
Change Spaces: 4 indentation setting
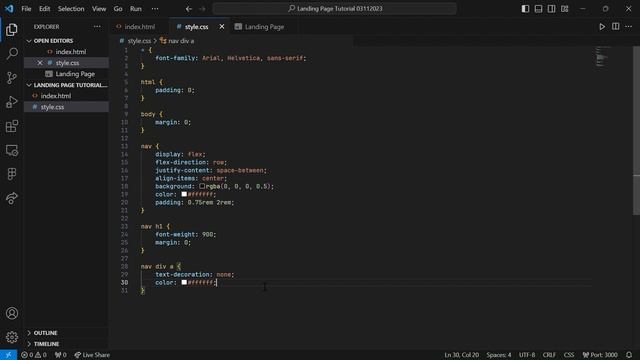click(x=498, y=355)
